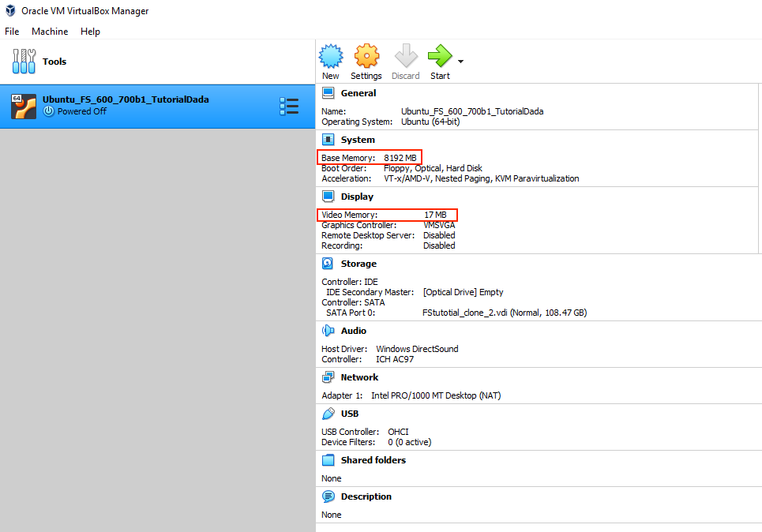Viewport: 762px width, 532px height.
Task: Open the Shared folders section header
Action: (x=373, y=460)
